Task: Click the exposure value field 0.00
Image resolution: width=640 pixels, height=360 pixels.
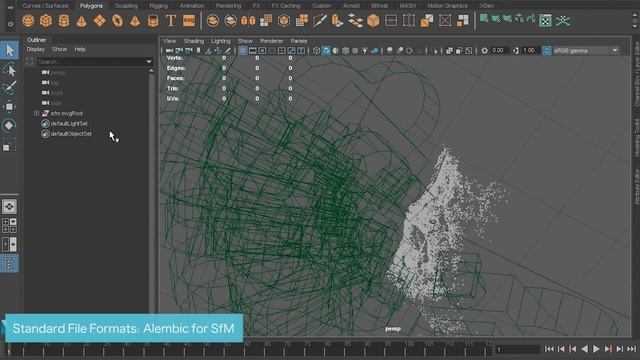Action: pos(498,51)
